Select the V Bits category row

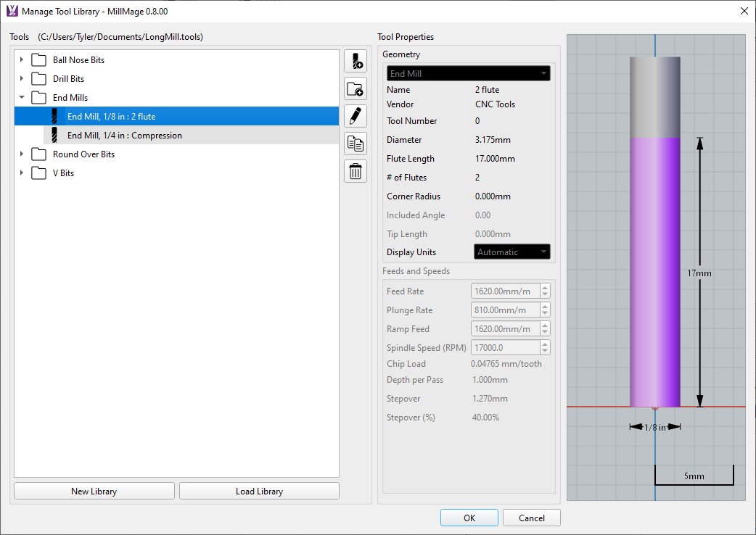(x=176, y=173)
